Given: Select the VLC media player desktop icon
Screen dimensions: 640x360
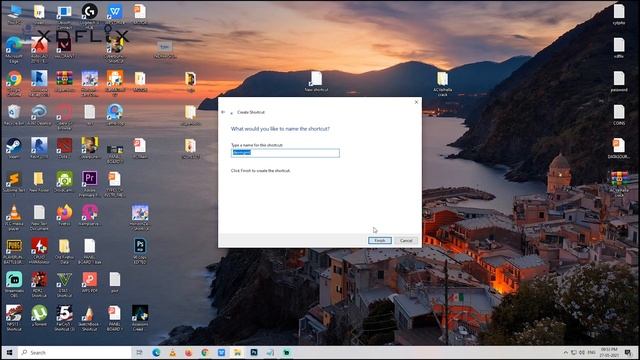Looking at the screenshot, I should click(14, 217).
